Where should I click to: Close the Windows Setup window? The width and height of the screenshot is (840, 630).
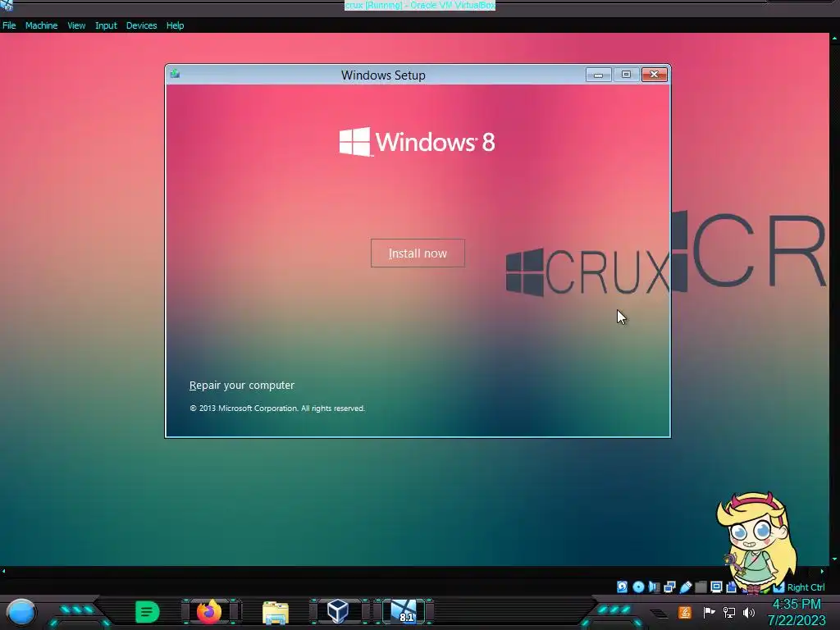coord(654,75)
